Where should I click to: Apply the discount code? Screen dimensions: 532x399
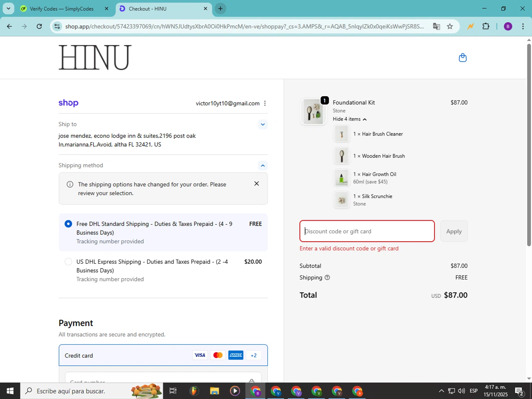point(454,231)
